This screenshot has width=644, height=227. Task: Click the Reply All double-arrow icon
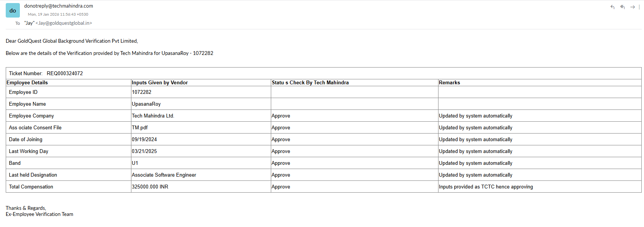point(623,7)
